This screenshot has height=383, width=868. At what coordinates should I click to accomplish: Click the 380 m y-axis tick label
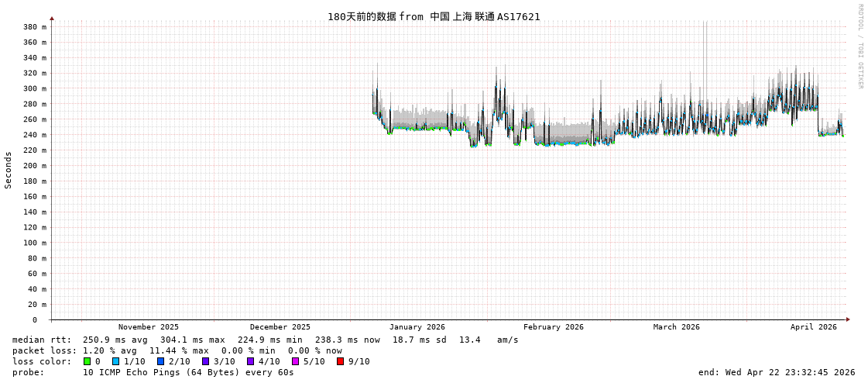coord(34,27)
